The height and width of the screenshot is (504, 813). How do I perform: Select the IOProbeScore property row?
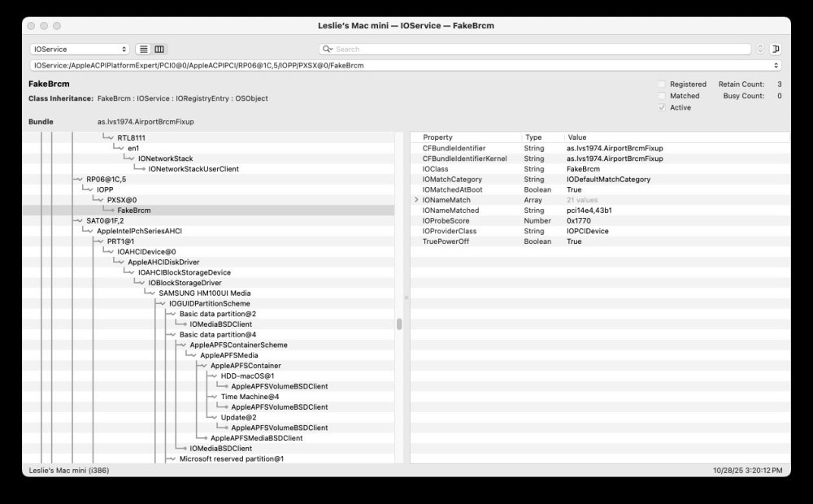pyautogui.click(x=601, y=220)
